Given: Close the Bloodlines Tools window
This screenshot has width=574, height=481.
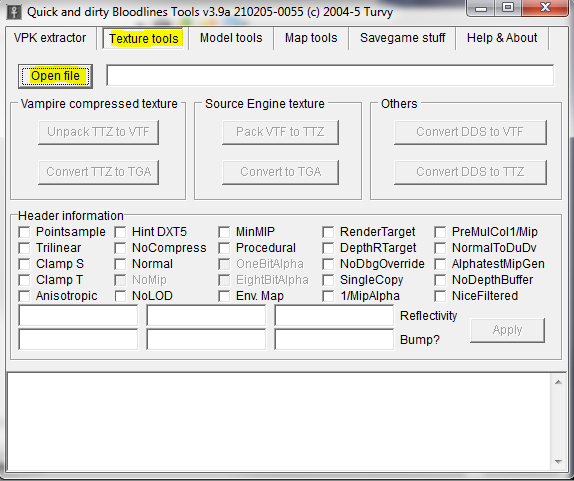Looking at the screenshot, I should (545, 8).
